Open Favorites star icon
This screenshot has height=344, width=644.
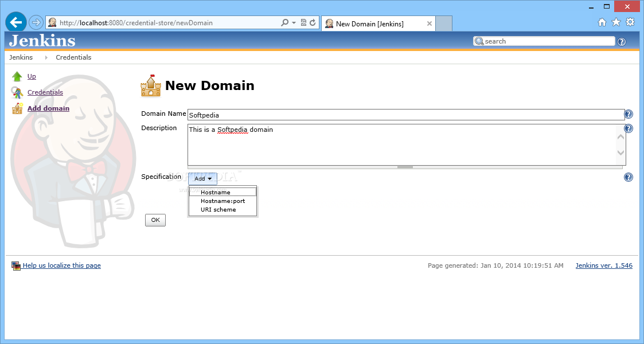coord(616,22)
